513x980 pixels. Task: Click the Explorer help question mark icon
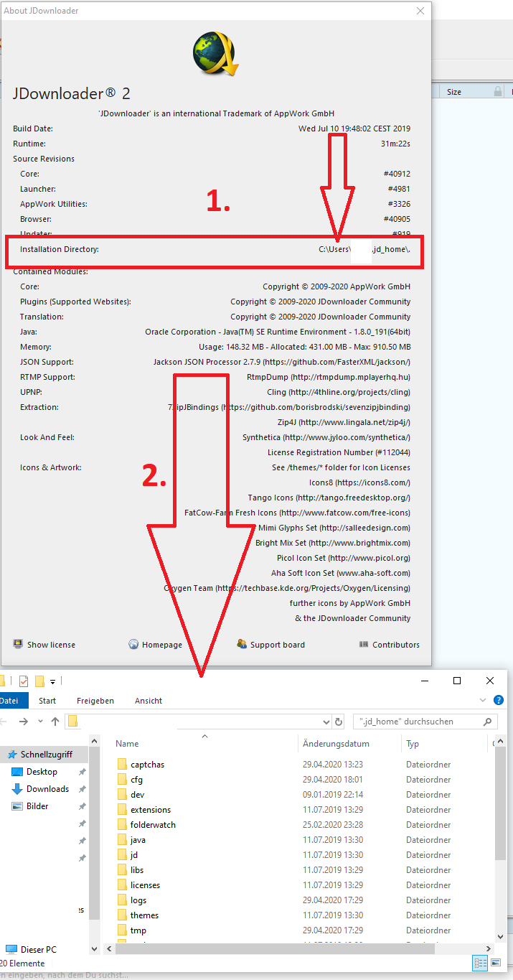pyautogui.click(x=499, y=700)
